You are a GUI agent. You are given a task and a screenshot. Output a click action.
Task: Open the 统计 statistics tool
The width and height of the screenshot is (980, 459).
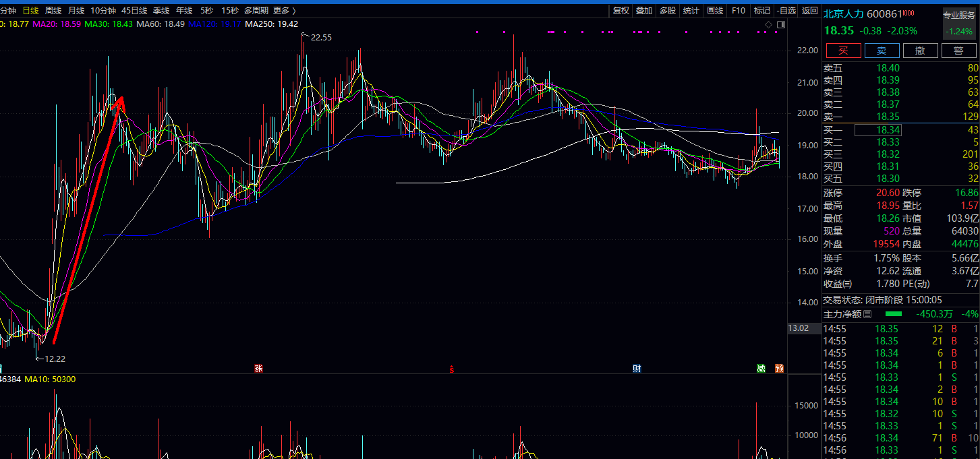691,11
